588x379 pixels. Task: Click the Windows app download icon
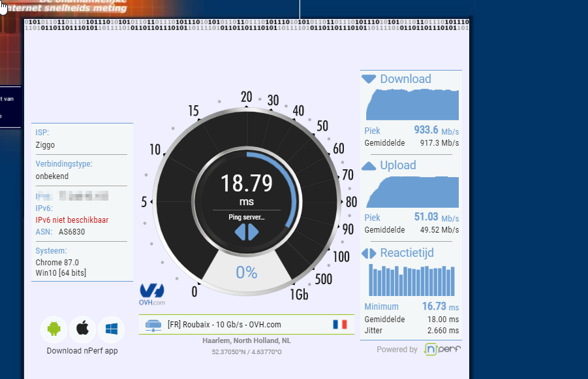point(111,329)
